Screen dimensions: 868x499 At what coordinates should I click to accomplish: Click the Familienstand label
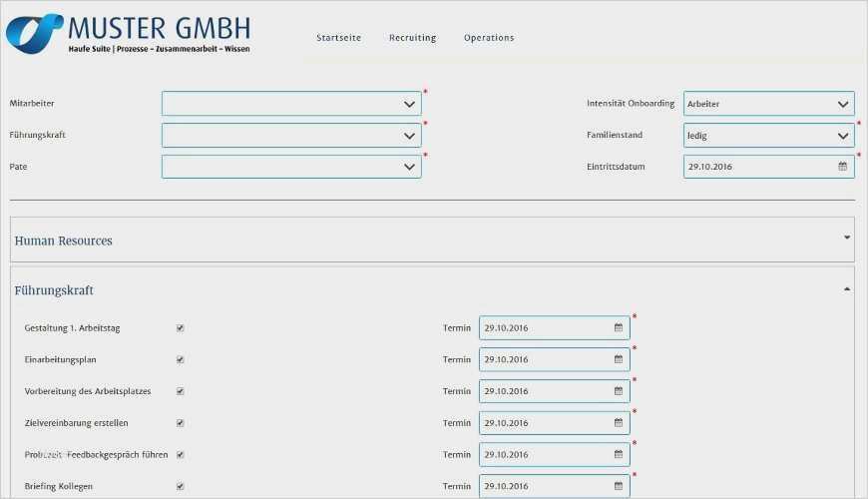(615, 135)
